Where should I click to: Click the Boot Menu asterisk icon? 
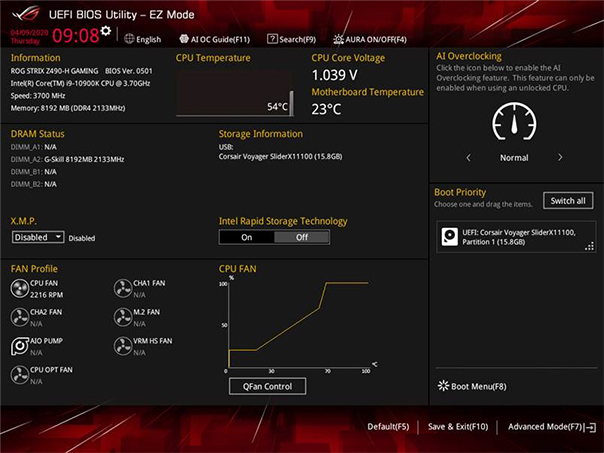pos(443,386)
